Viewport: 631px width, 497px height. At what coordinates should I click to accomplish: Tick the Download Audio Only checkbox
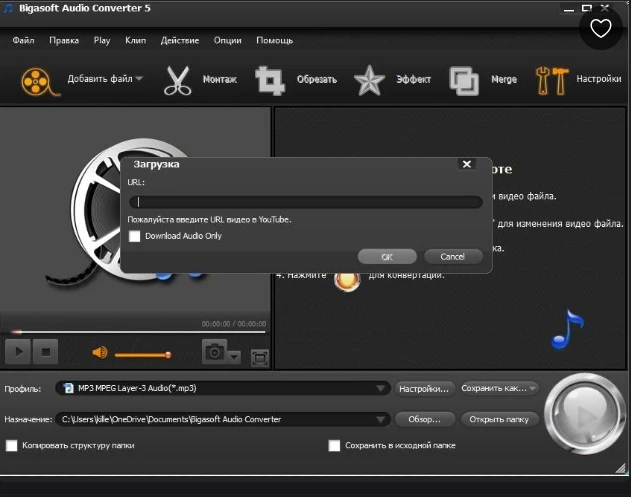134,236
